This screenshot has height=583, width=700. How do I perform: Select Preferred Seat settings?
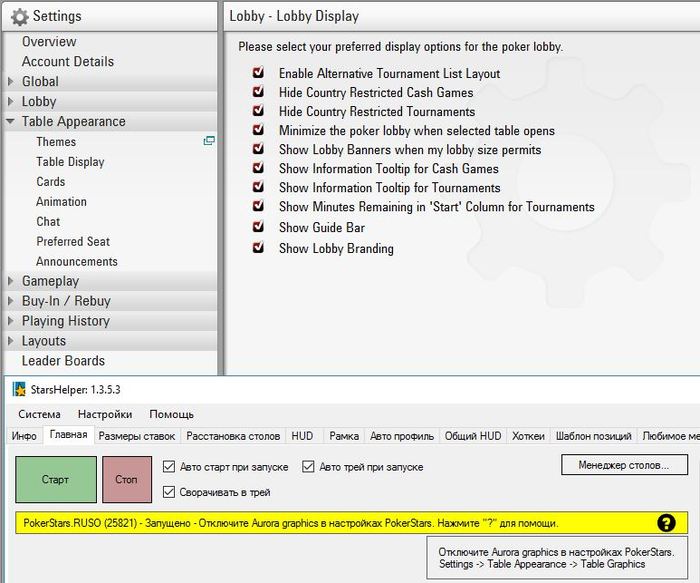[x=73, y=242]
